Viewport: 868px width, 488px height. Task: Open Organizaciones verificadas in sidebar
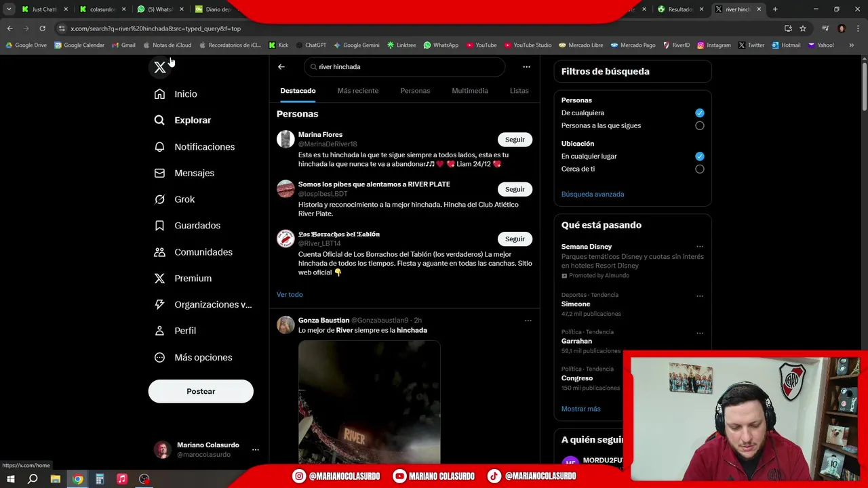click(x=203, y=304)
